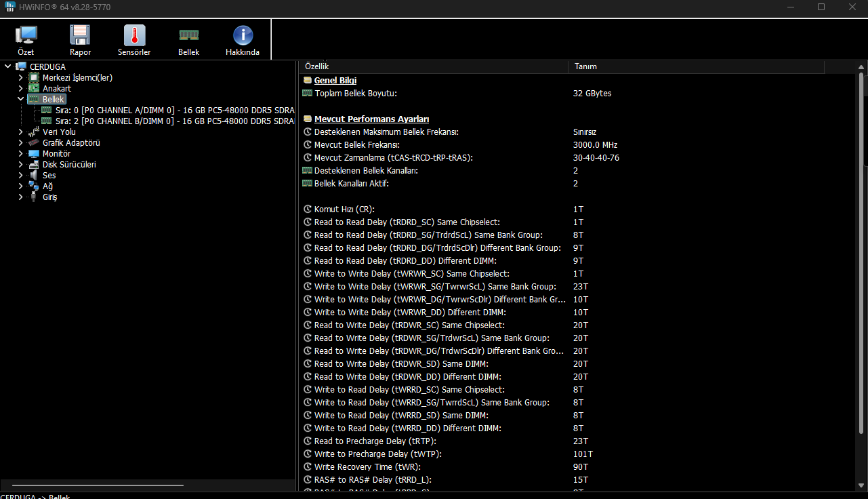Image resolution: width=868 pixels, height=499 pixels.
Task: Select the CERDUGA computer root node
Action: 47,66
